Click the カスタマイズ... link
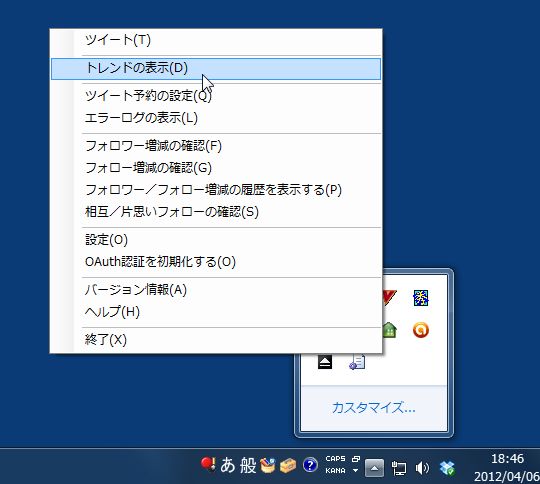Image resolution: width=540 pixels, height=484 pixels. click(374, 408)
